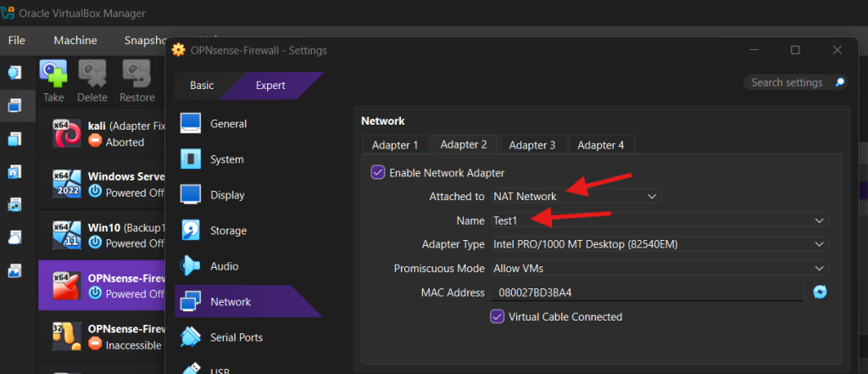
Task: Expand the Attached to dropdown
Action: click(x=575, y=196)
